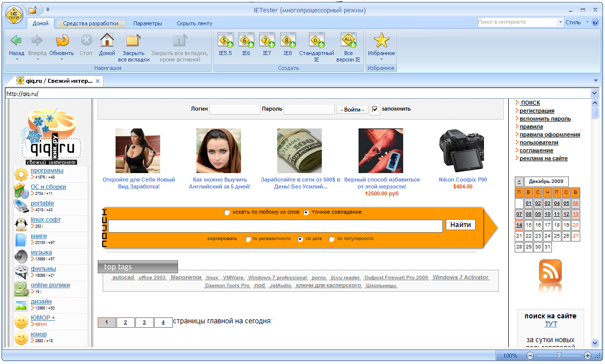Click the книги book icon
Image resolution: width=605 pixels, height=364 pixels.
click(21, 240)
